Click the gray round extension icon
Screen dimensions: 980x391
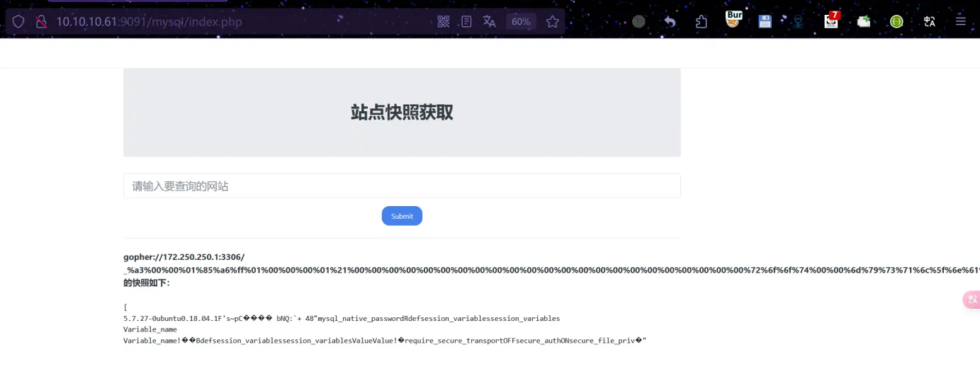pyautogui.click(x=639, y=21)
